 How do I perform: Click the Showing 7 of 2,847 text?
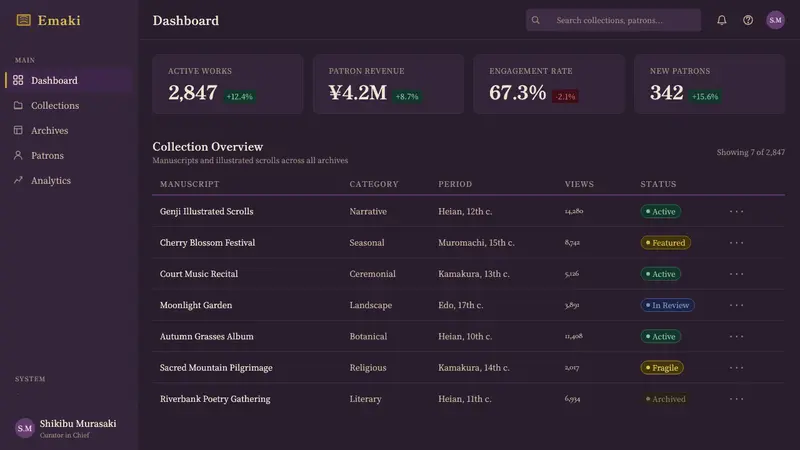751,152
